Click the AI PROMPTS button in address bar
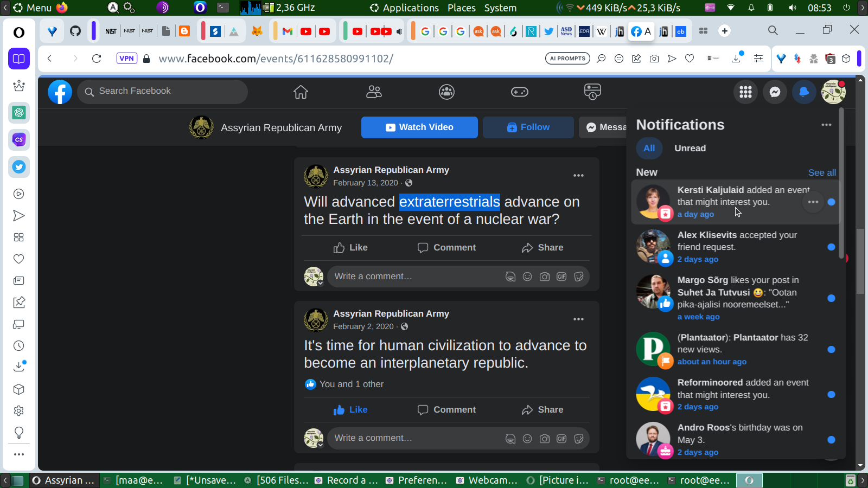Screen dimensions: 868x488 click(567, 59)
